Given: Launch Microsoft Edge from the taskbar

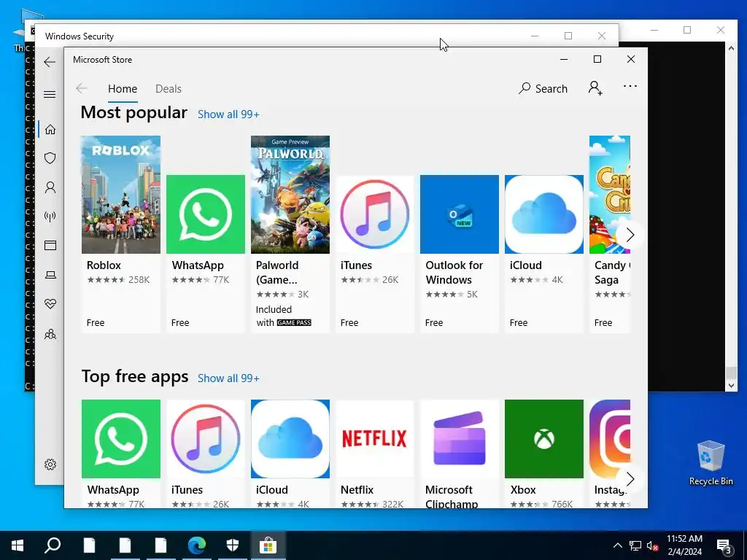Looking at the screenshot, I should (197, 545).
